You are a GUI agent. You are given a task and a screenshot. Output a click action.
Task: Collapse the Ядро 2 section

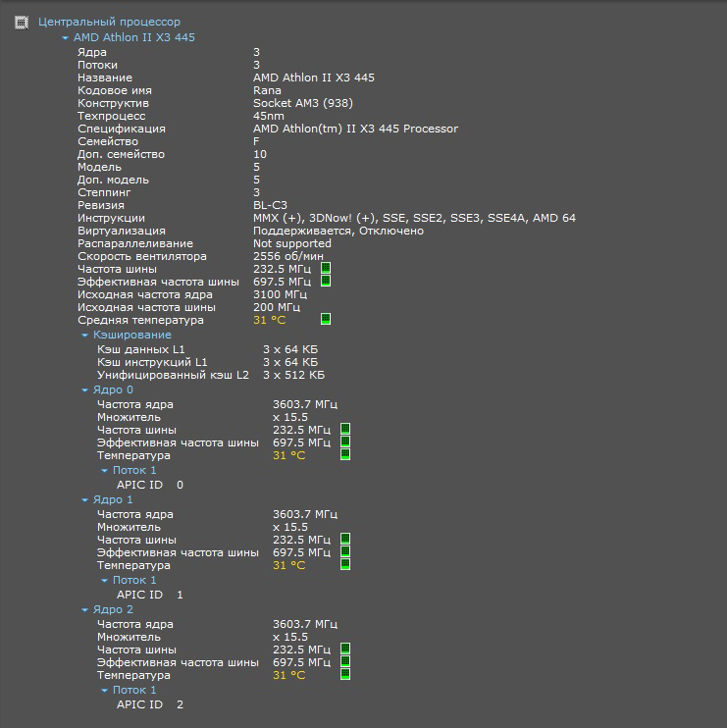click(x=85, y=610)
